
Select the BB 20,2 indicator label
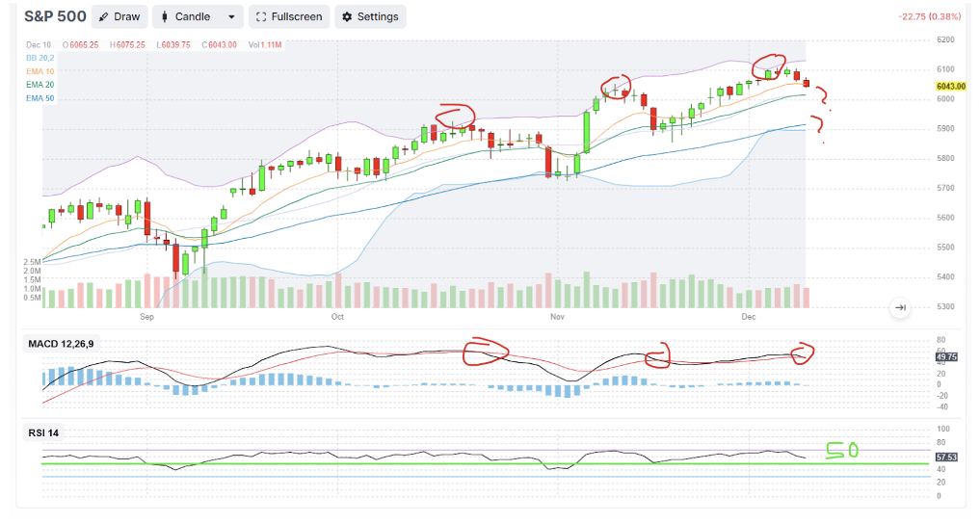40,58
